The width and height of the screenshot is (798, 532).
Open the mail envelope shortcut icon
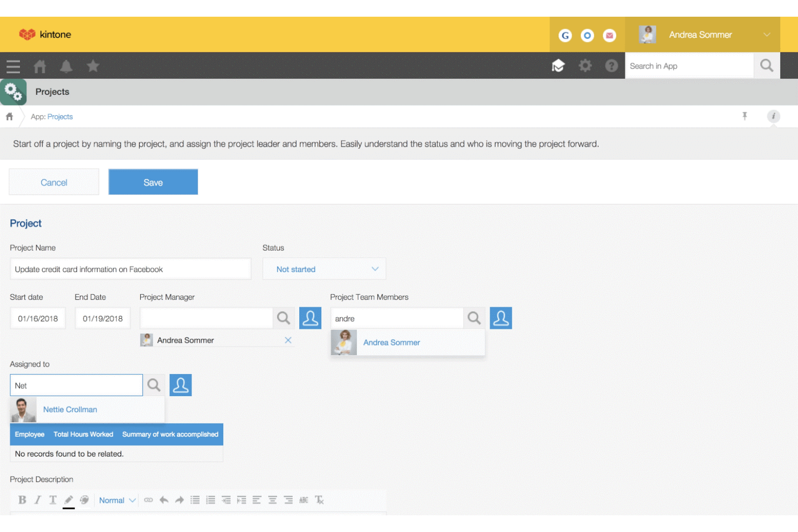click(609, 36)
